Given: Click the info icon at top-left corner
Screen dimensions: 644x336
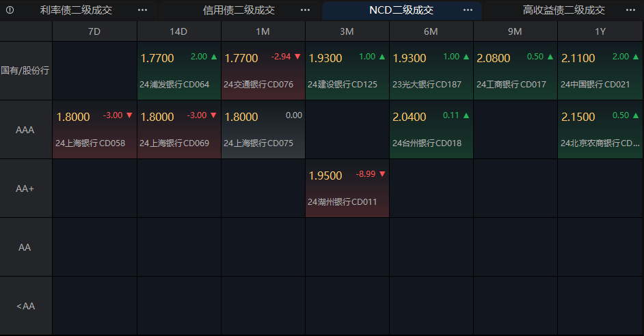Looking at the screenshot, I should coord(10,10).
